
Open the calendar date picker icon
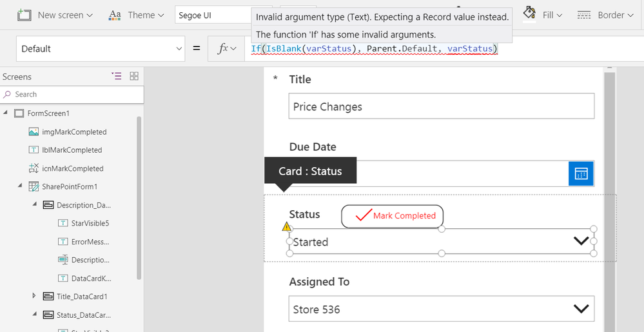pyautogui.click(x=581, y=173)
